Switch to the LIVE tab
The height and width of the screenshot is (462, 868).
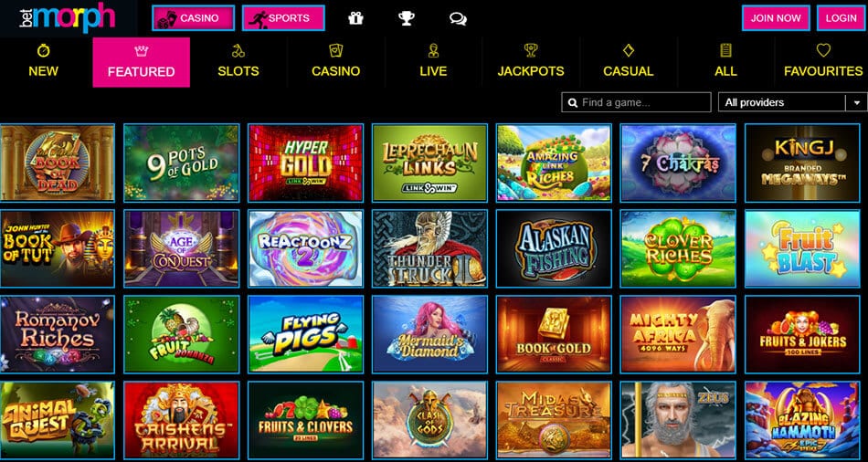(433, 62)
